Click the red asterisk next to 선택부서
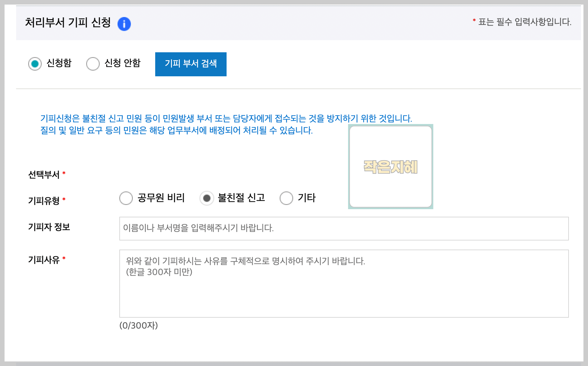588x366 pixels. (64, 173)
